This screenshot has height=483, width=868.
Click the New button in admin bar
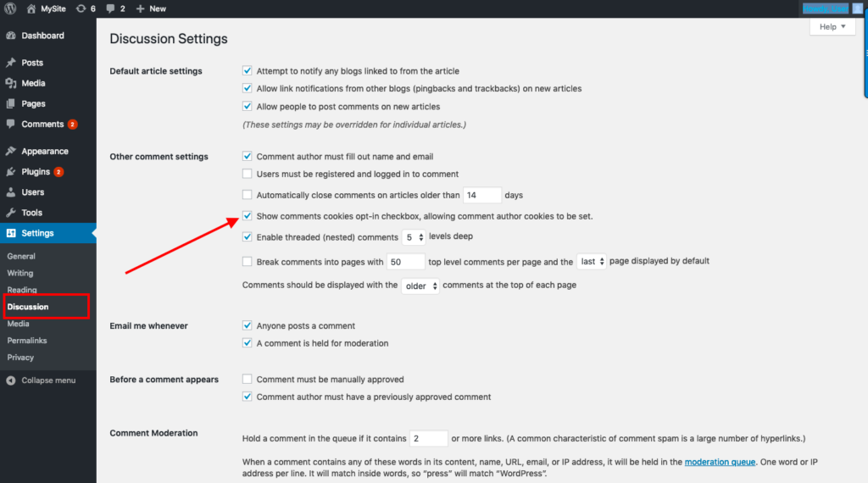(x=151, y=8)
